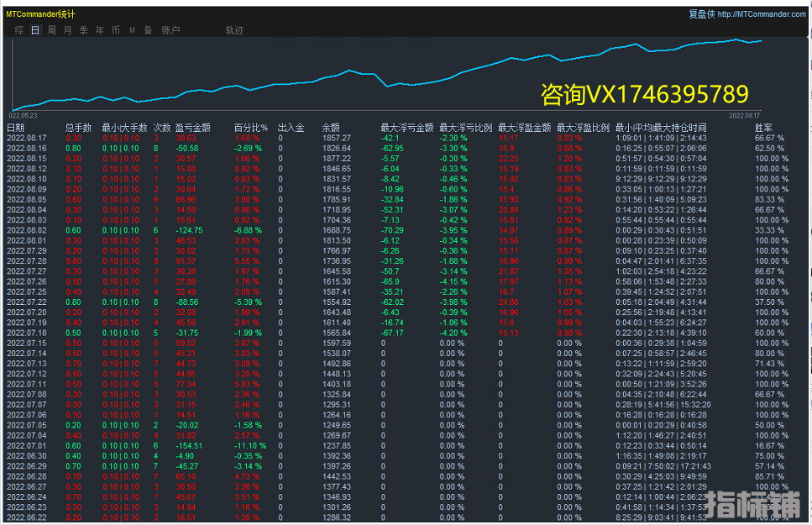The width and height of the screenshot is (812, 525).
Task: Select the 2022.07.01 row date
Action: click(x=26, y=445)
